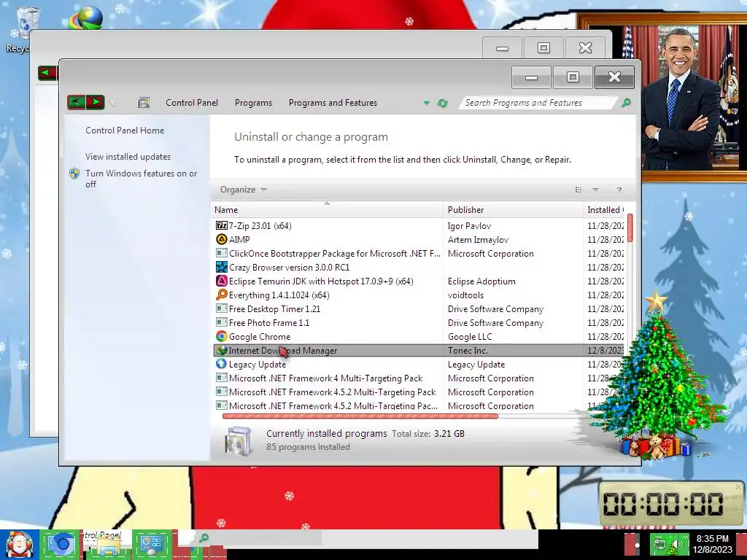Click publisher Tonec Inc. cell
Viewport: 747px width, 560px height.
[468, 351]
